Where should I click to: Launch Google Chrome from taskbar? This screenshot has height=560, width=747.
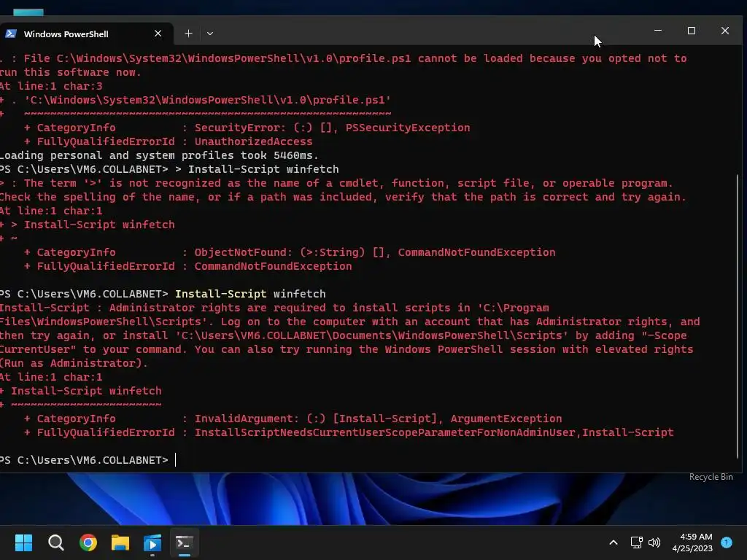click(x=88, y=542)
